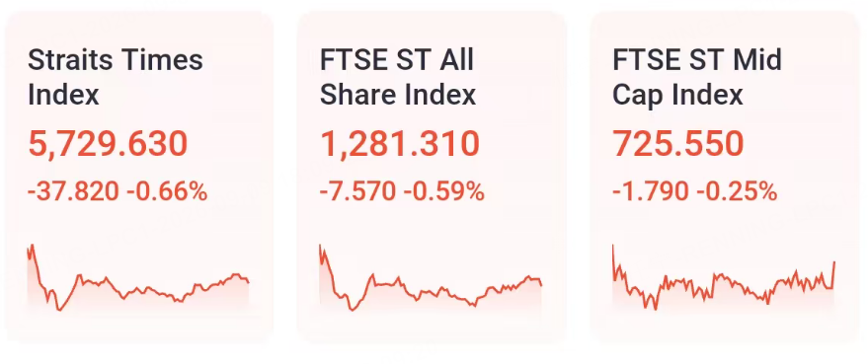The height and width of the screenshot is (364, 868).
Task: Open the Straits Times Index sparkline chart
Action: click(138, 281)
